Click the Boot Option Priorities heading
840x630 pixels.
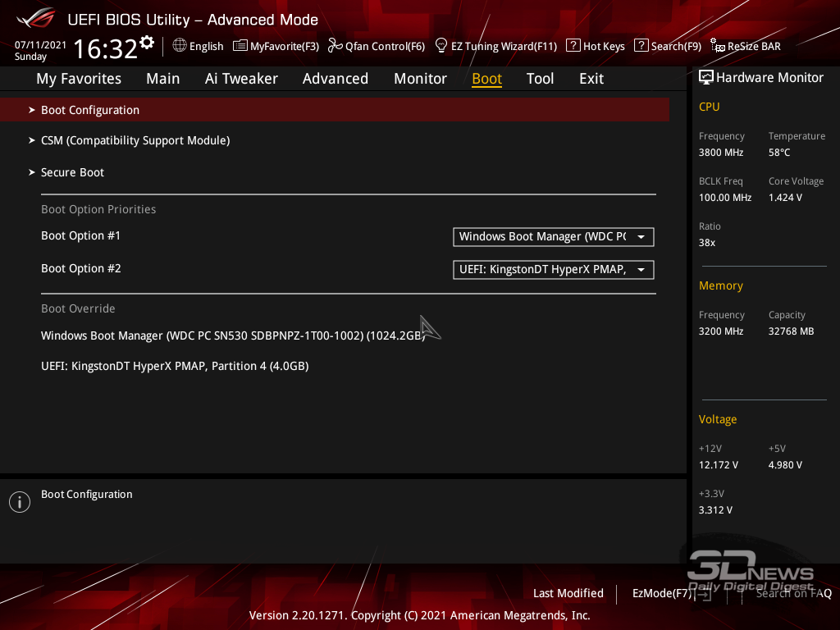(x=98, y=209)
